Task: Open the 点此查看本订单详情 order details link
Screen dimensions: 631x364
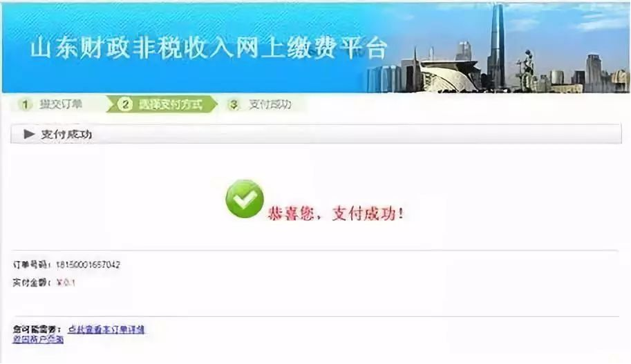Action: click(106, 329)
